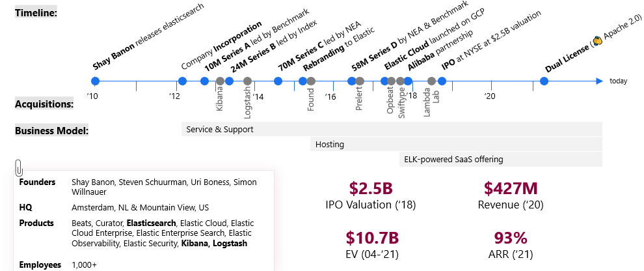Click the gray Found acquisition dot

pos(311,81)
